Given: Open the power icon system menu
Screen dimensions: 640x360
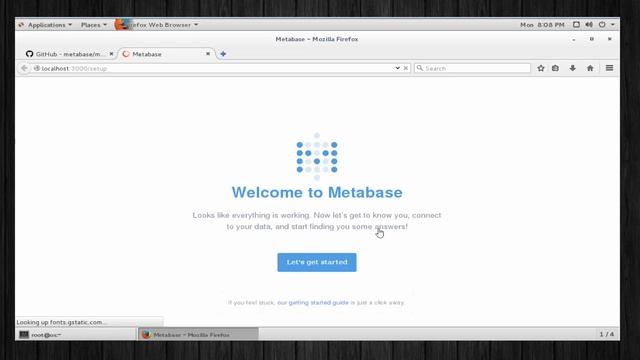Looking at the screenshot, I should click(602, 24).
